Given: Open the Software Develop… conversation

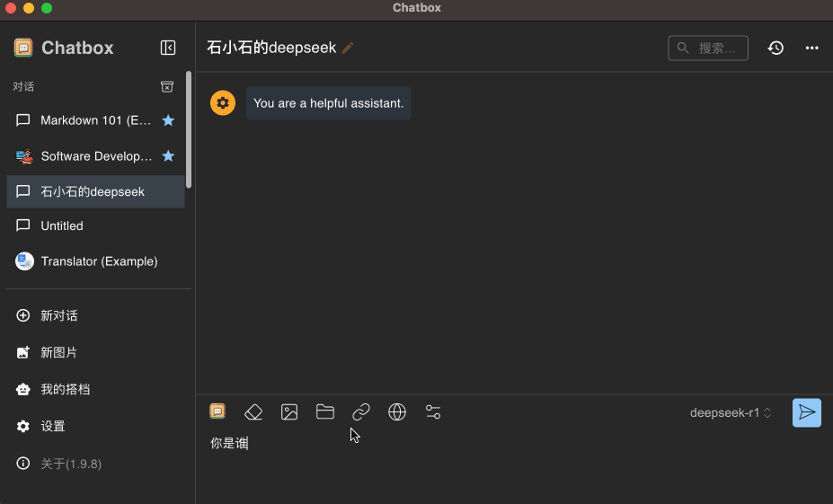Looking at the screenshot, I should click(x=95, y=156).
